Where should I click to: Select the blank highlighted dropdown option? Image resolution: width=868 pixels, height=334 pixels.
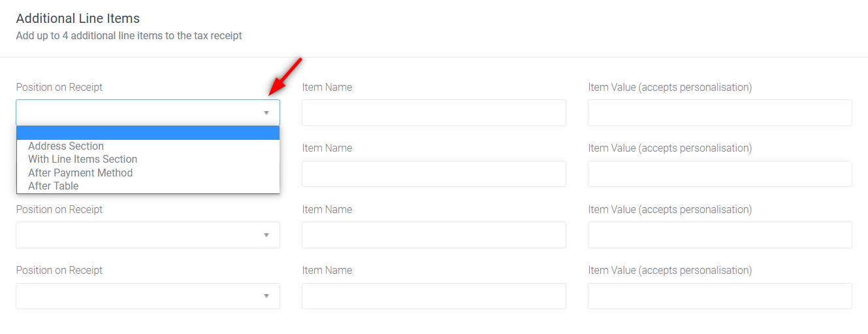tap(148, 133)
